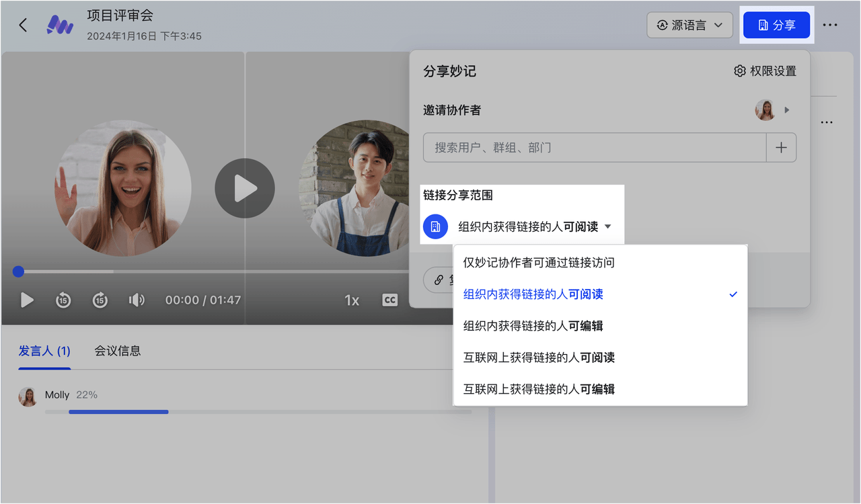Screen dimensions: 861x504
Task: Click the large center play button
Action: pyautogui.click(x=244, y=189)
